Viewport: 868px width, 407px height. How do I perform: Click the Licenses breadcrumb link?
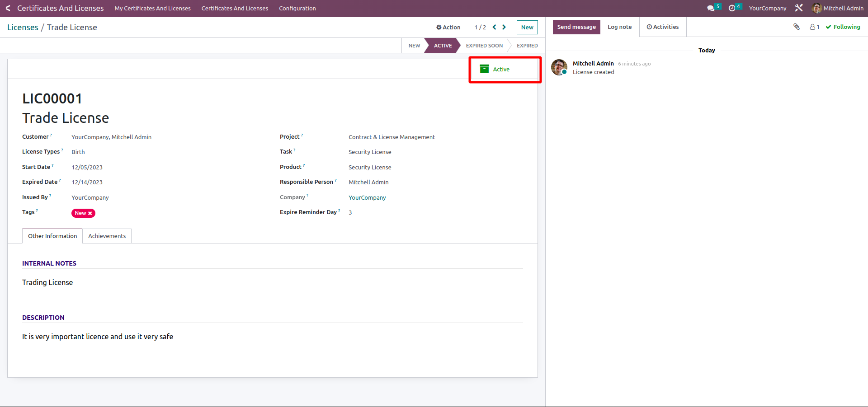23,27
